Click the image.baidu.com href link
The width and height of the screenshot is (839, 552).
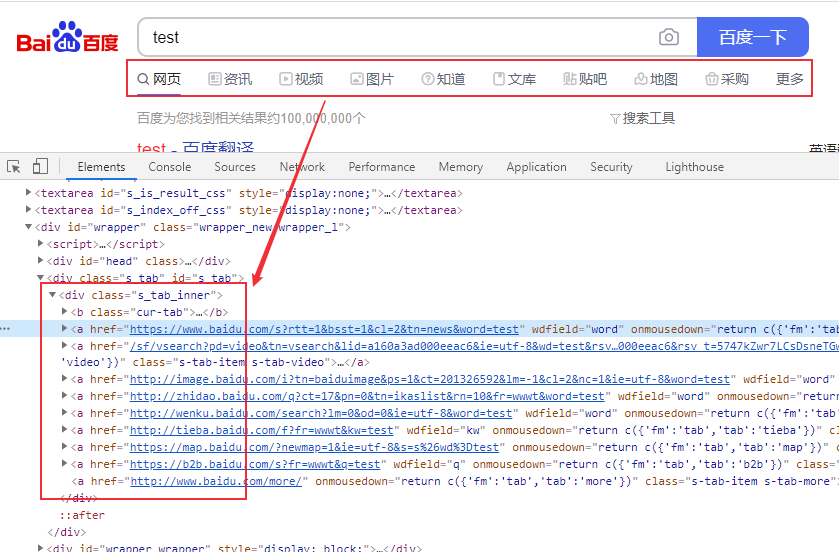430,379
